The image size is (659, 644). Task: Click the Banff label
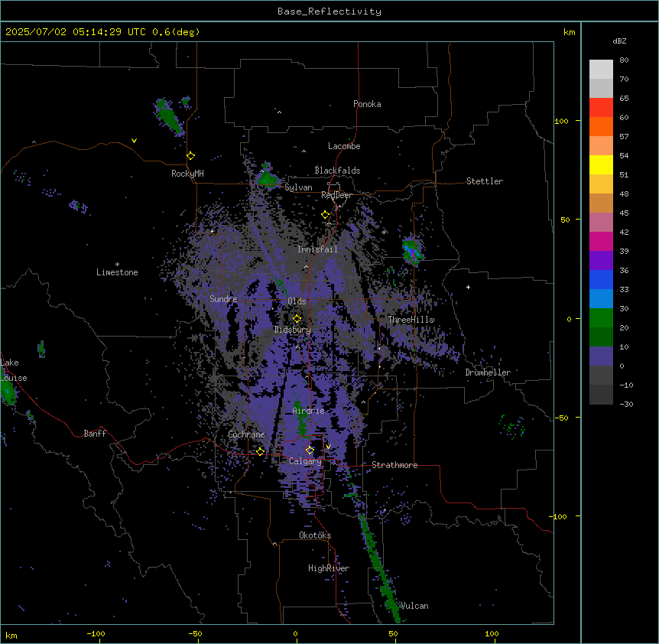coord(95,434)
